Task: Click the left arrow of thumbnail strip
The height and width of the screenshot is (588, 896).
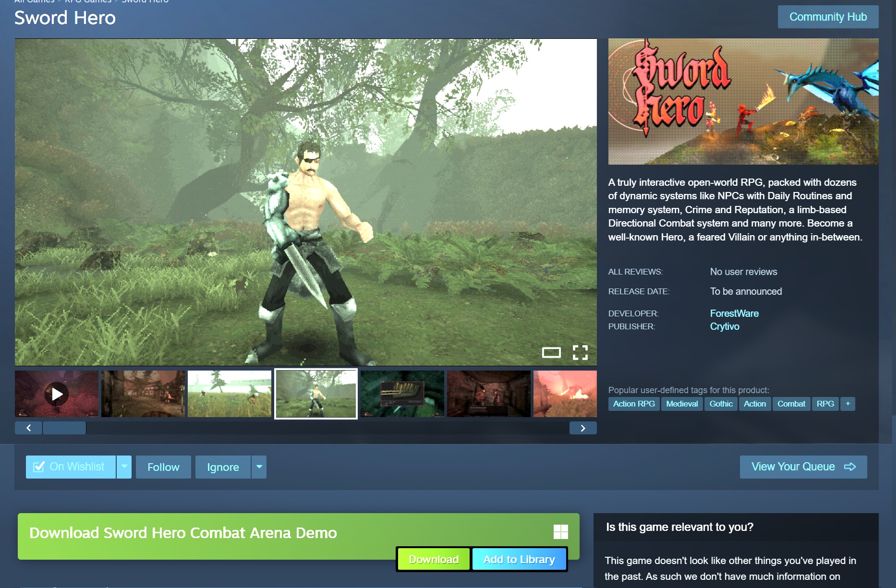Action: point(29,428)
